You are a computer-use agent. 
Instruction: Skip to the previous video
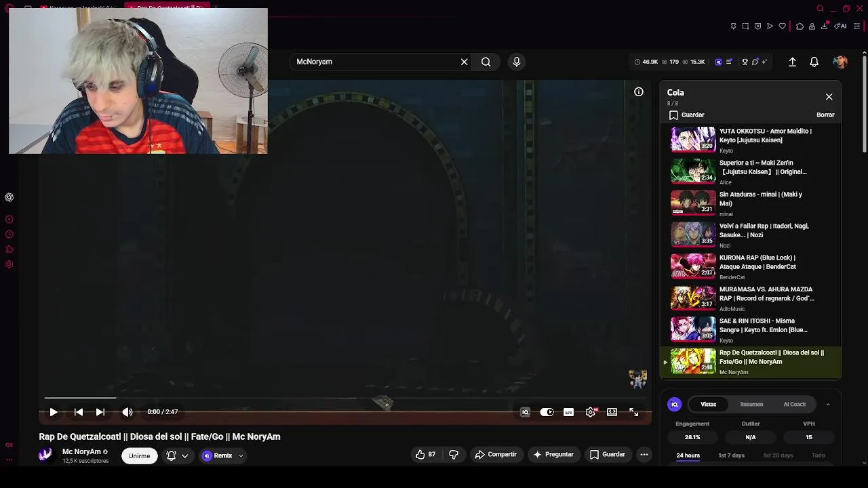pos(79,412)
